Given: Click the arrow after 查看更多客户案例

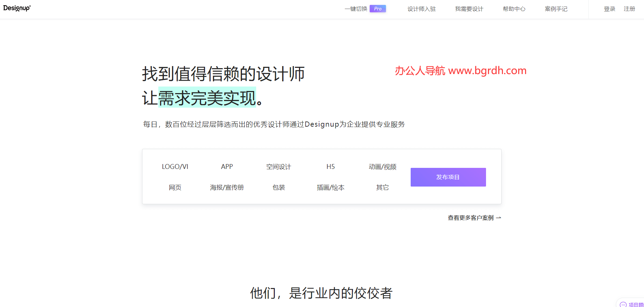Looking at the screenshot, I should pos(498,218).
